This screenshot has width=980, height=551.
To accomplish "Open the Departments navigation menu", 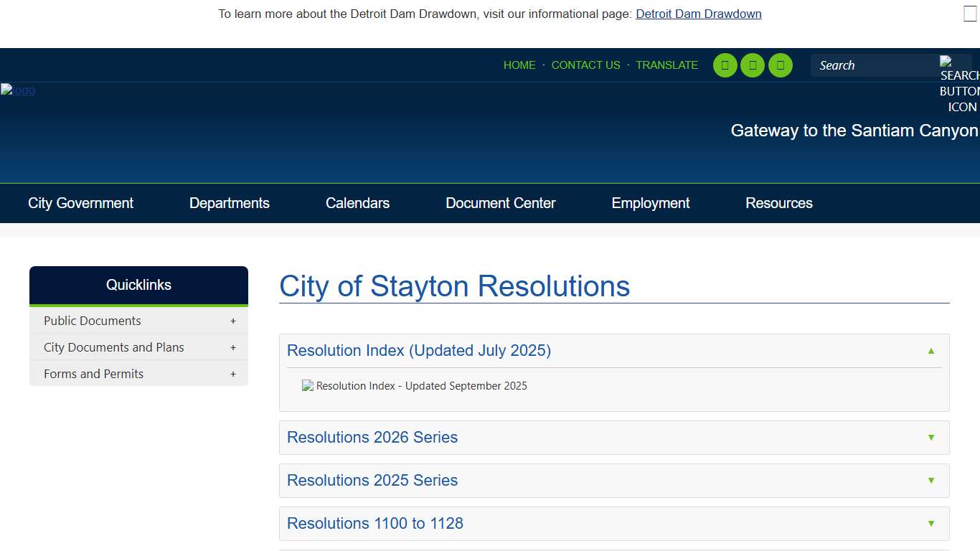I will coord(229,203).
